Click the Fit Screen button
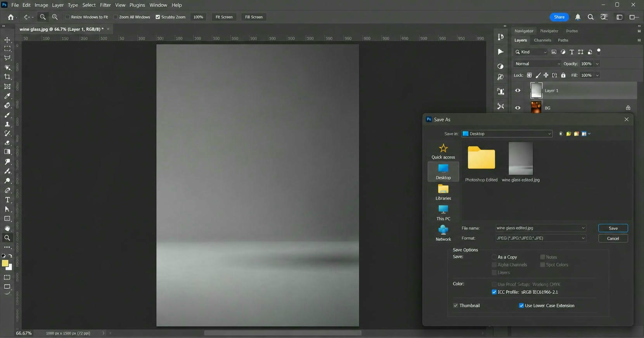 [224, 17]
